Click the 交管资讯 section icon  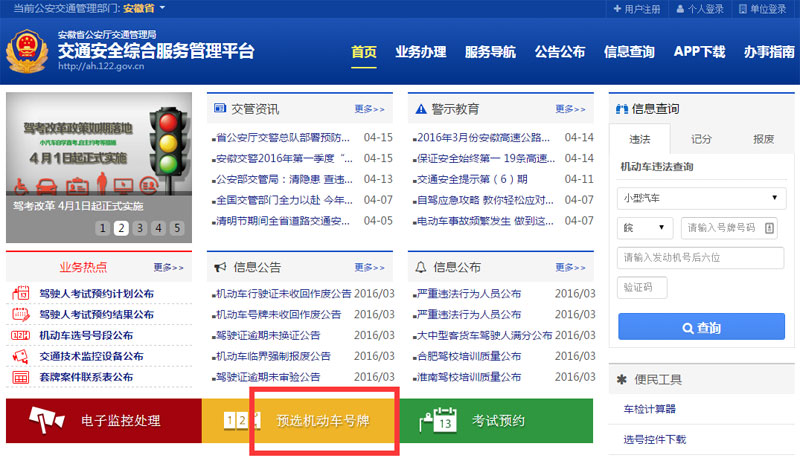pos(220,108)
